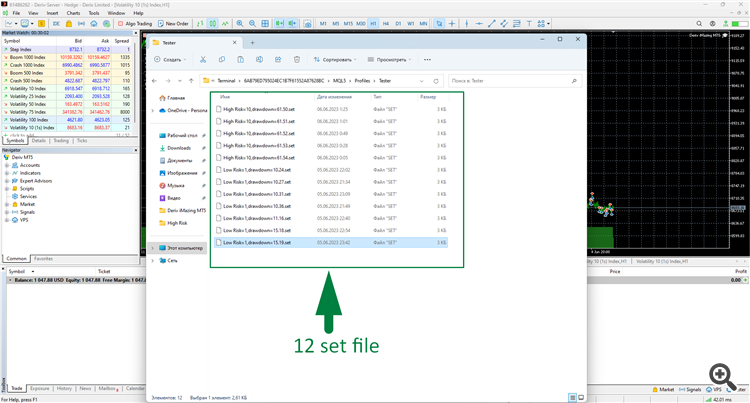Select file Low Risk=1,drawdown=10.24.set
This screenshot has width=750, height=403.
(331, 170)
